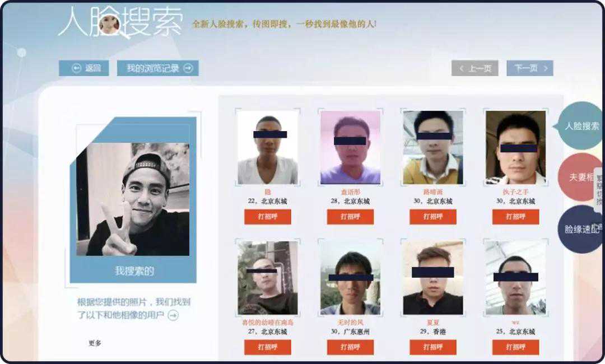Click 打招呼 under 执子之手
The height and width of the screenshot is (364, 605).
click(515, 217)
